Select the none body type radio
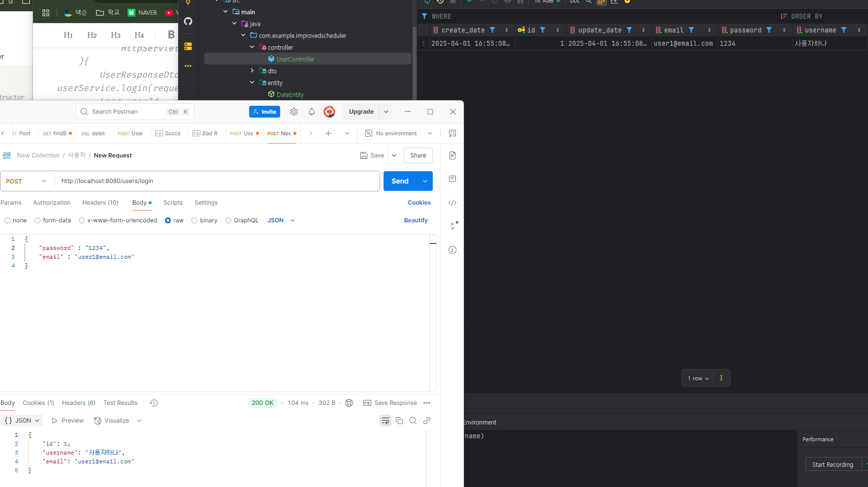The image size is (868, 487). (x=7, y=220)
